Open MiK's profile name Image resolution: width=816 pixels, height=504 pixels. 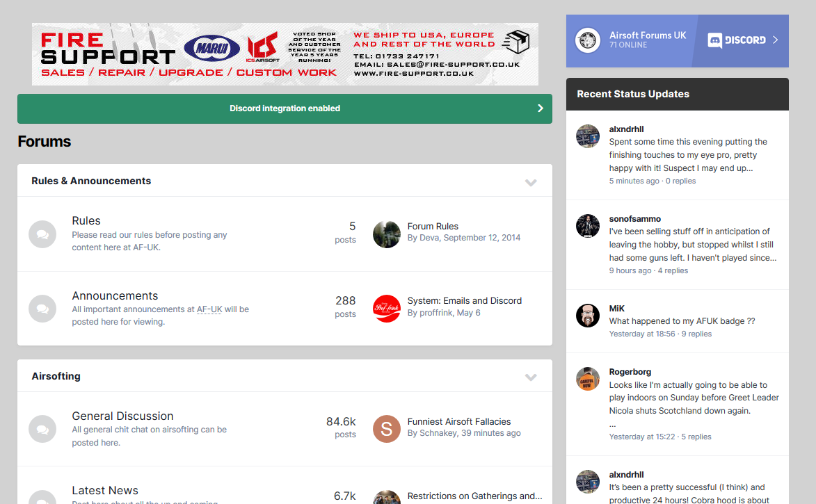(x=616, y=309)
